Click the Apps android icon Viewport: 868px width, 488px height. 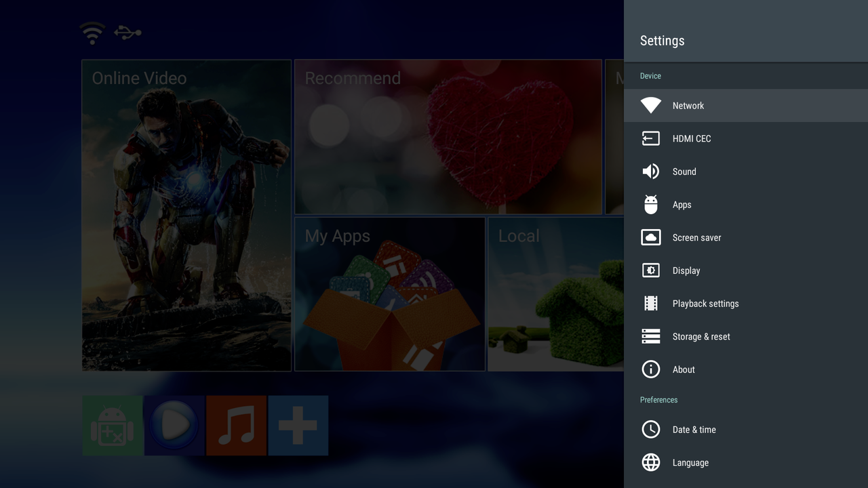pyautogui.click(x=651, y=204)
